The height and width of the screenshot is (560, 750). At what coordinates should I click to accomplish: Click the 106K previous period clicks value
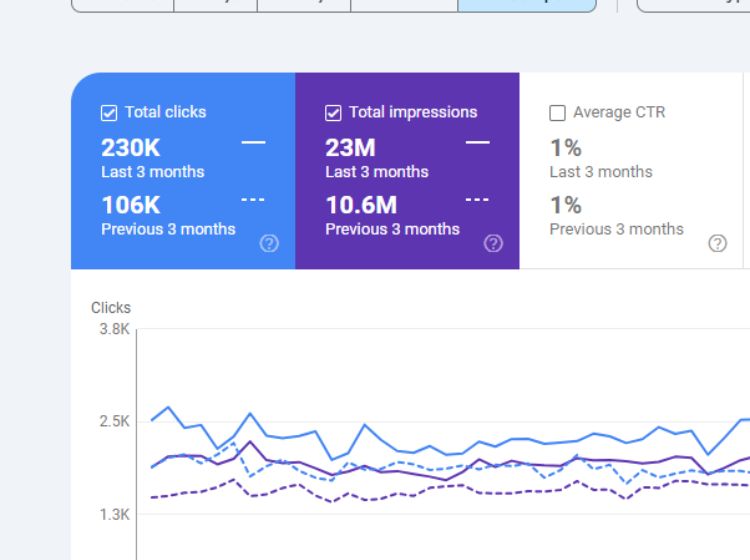coord(131,205)
